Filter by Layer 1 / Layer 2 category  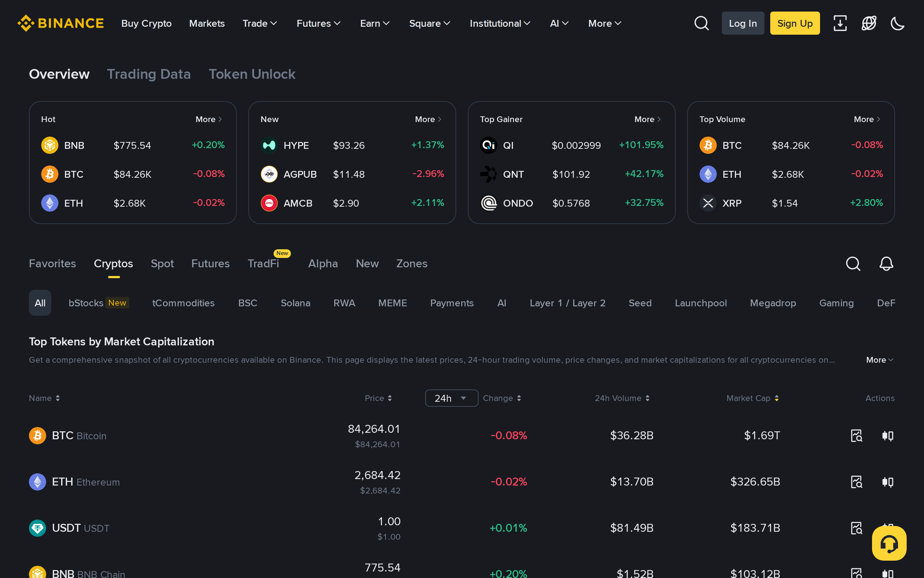tap(567, 303)
